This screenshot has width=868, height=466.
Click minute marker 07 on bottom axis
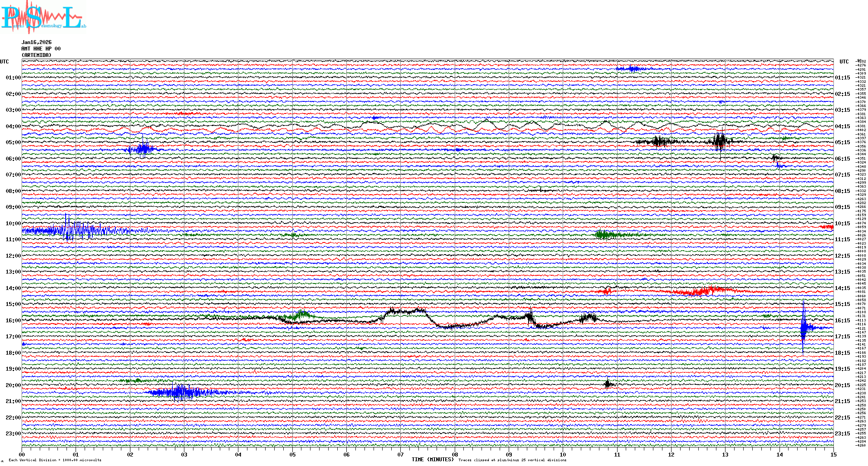tap(400, 454)
